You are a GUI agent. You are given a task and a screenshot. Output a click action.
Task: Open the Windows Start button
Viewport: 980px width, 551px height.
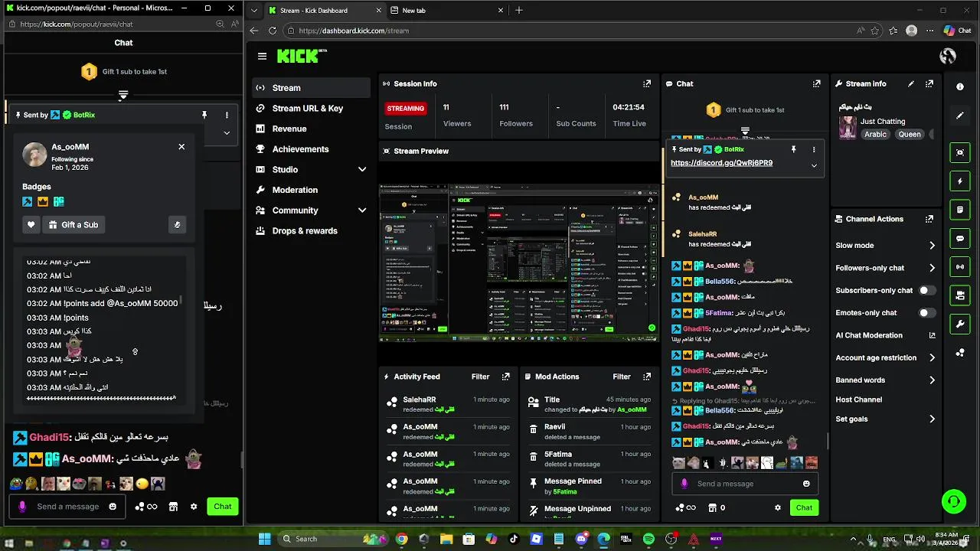point(264,539)
